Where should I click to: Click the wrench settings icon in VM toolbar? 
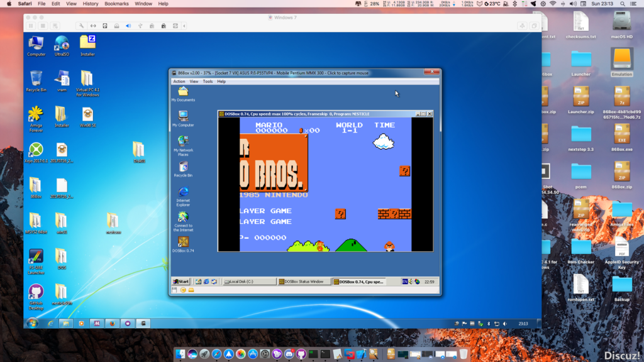(x=81, y=26)
